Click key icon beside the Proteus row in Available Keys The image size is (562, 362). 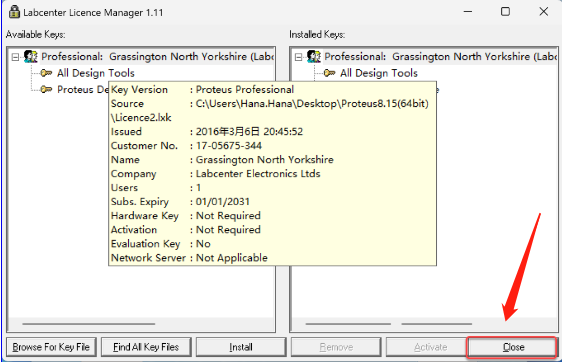46,89
